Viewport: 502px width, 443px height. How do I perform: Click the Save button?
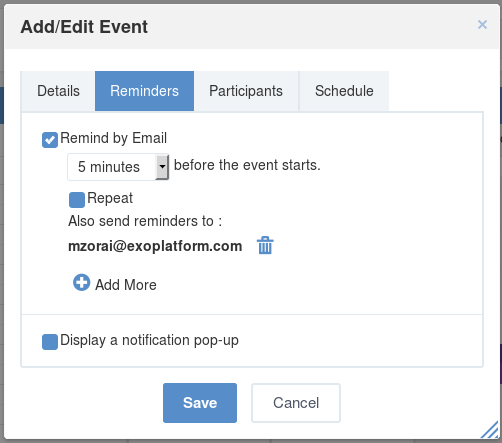[x=200, y=403]
